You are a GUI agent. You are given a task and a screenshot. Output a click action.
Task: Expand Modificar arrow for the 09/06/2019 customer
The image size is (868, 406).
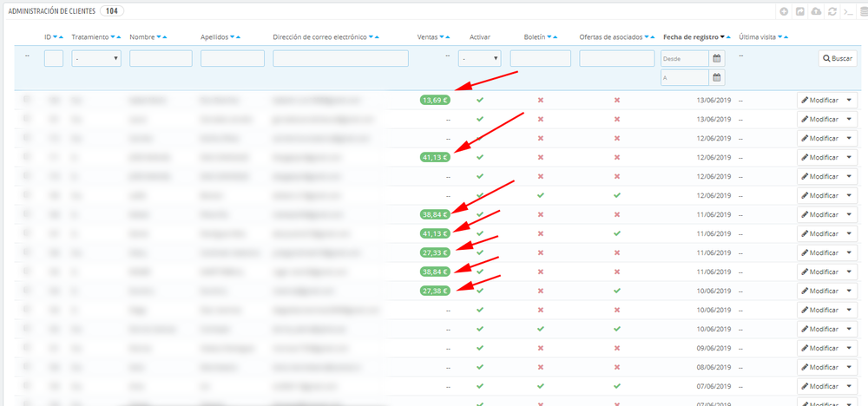pos(850,348)
